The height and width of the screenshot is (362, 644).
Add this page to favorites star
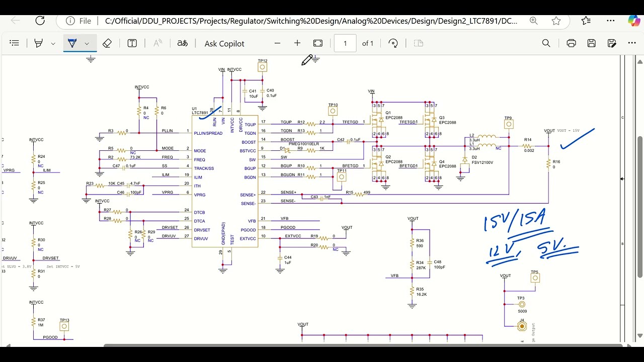point(556,21)
